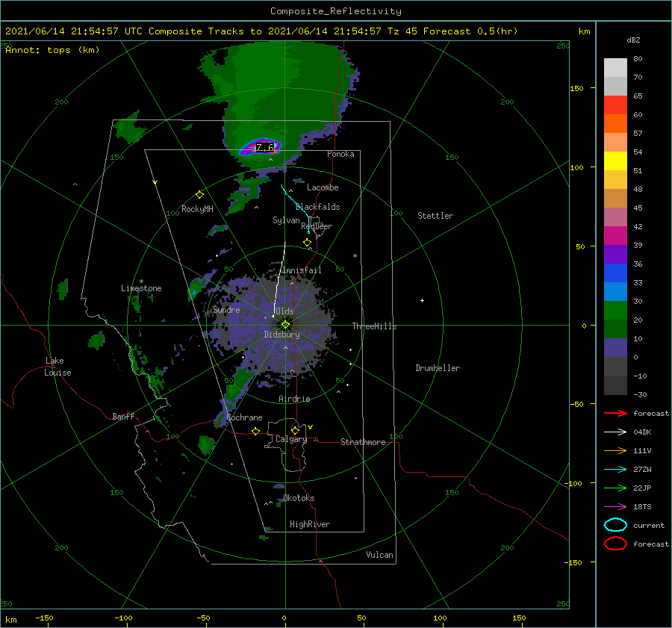Screen dimensions: 672x628
Task: Click the white storm track above Olds
Action: point(279,279)
